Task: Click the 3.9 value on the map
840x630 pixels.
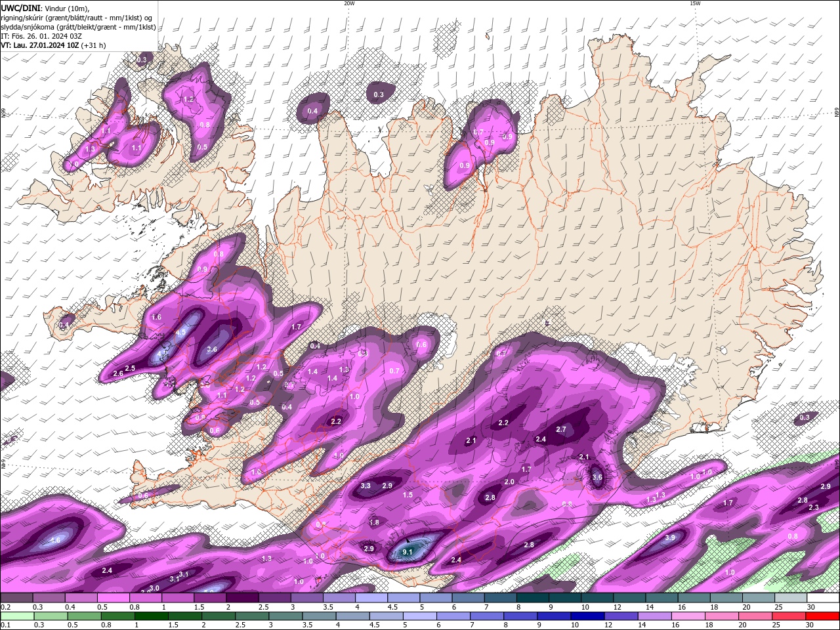Action: pos(670,537)
